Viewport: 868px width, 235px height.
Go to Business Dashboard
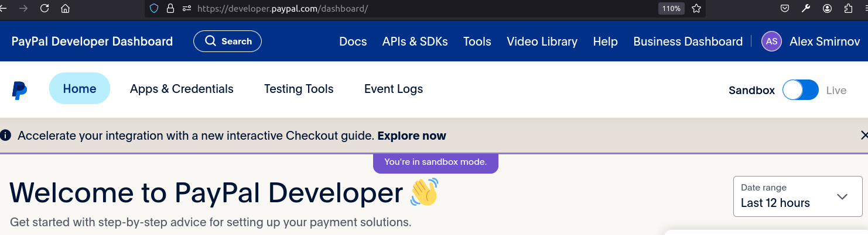click(688, 42)
